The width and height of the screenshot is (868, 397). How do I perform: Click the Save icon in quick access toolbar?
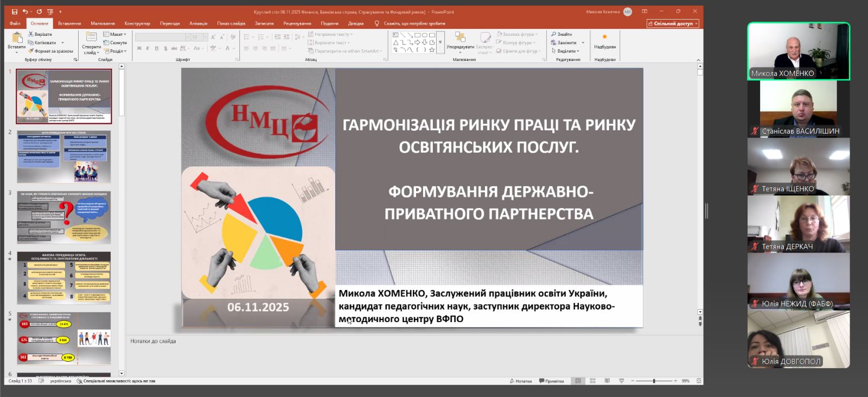pos(15,11)
